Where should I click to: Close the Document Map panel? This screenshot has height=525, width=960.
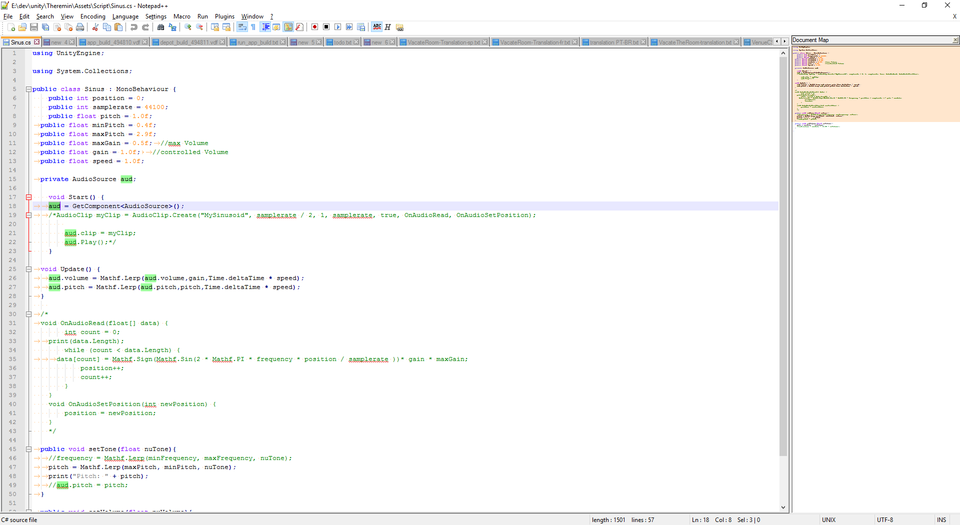point(954,40)
